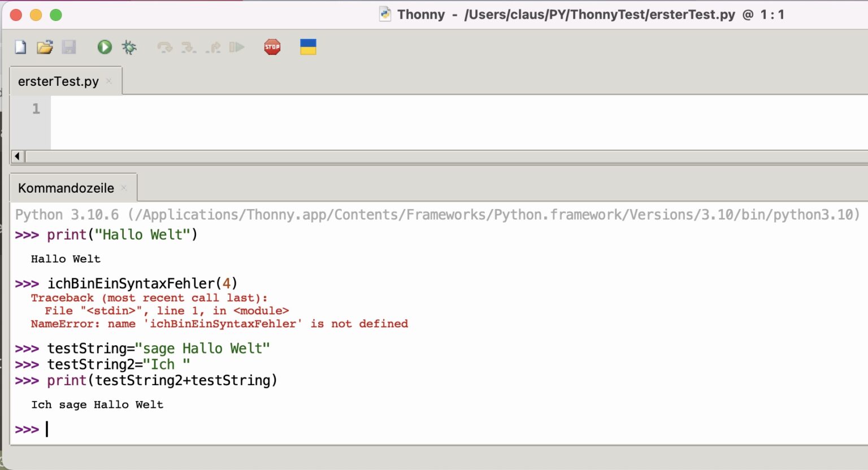Viewport: 868px width, 470px height.
Task: Save the current script
Action: pos(69,47)
